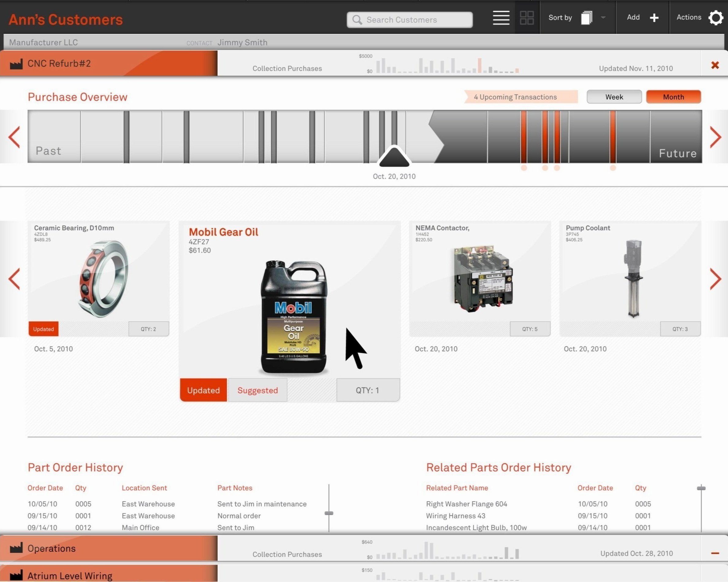The width and height of the screenshot is (728, 582).
Task: Select the 09/15/10 Normal order row
Action: tap(144, 515)
